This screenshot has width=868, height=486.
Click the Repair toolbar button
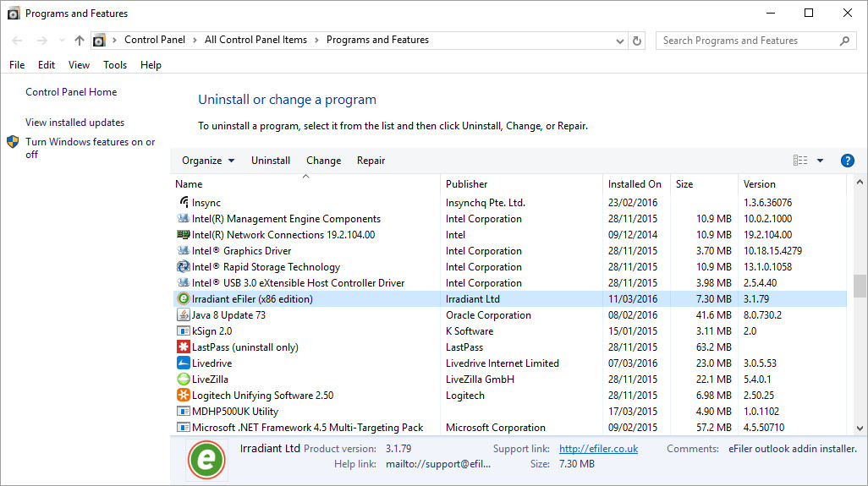click(x=371, y=161)
